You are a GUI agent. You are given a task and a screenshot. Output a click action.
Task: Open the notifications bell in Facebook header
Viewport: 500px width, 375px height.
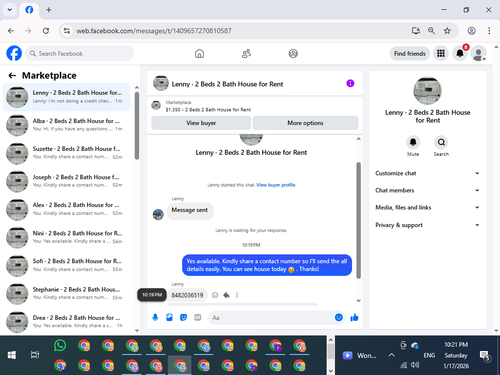coord(460,53)
